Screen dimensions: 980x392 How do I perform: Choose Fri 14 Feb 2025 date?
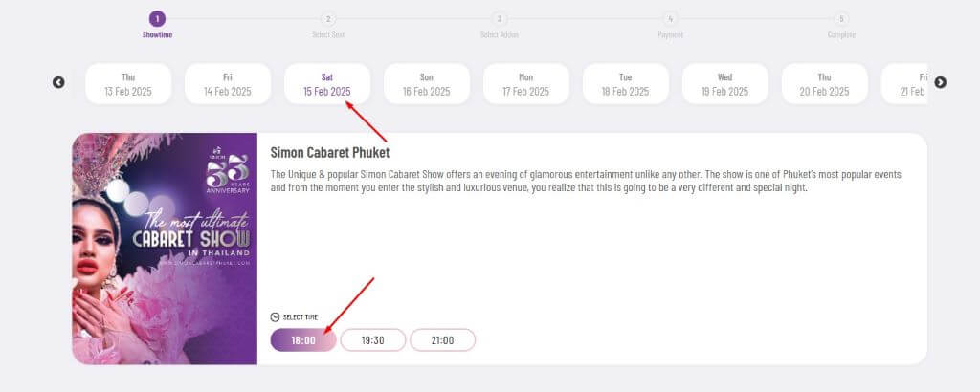(228, 84)
